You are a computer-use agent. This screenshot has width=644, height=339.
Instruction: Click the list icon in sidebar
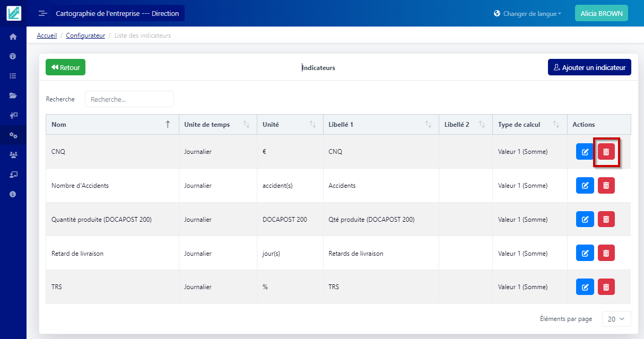[x=13, y=76]
